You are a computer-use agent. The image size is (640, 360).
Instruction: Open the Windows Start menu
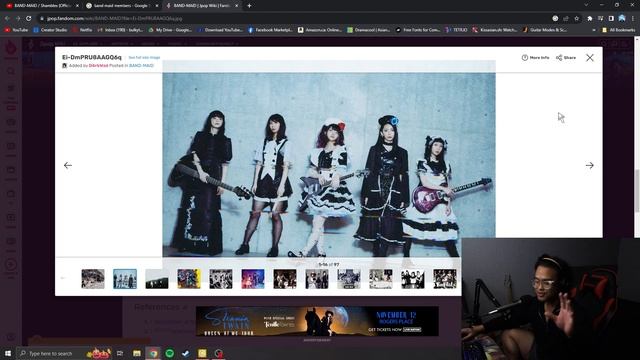(7, 353)
